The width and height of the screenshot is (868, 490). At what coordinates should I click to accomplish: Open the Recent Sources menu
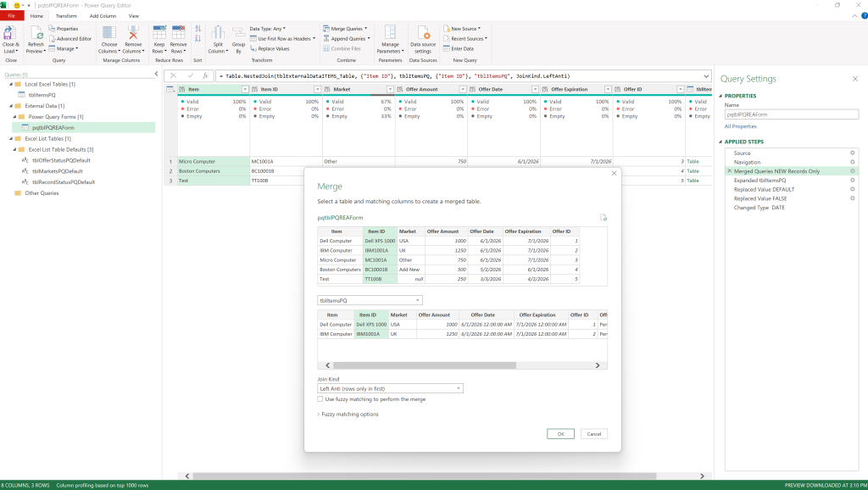point(465,39)
